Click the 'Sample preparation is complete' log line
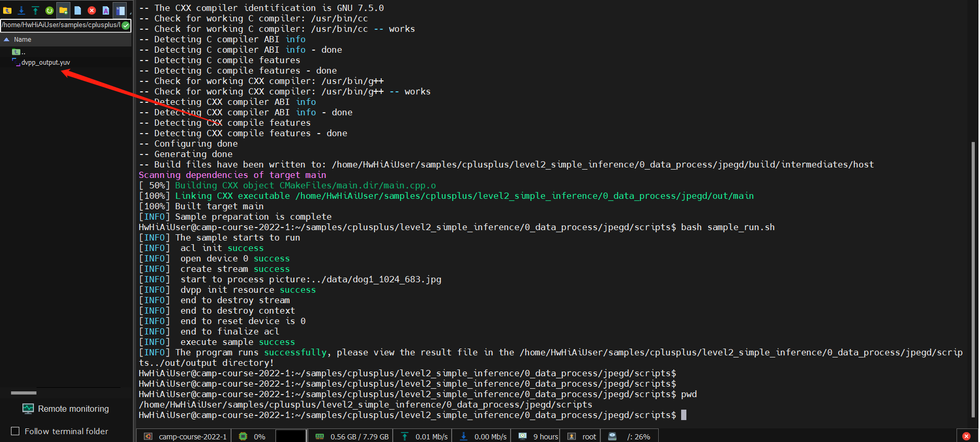 235,217
